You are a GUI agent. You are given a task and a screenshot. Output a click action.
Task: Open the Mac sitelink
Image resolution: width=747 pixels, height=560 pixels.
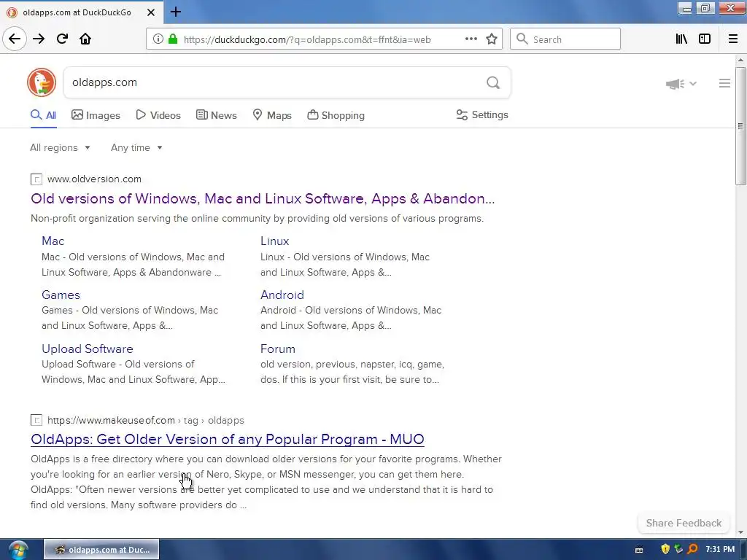click(53, 241)
